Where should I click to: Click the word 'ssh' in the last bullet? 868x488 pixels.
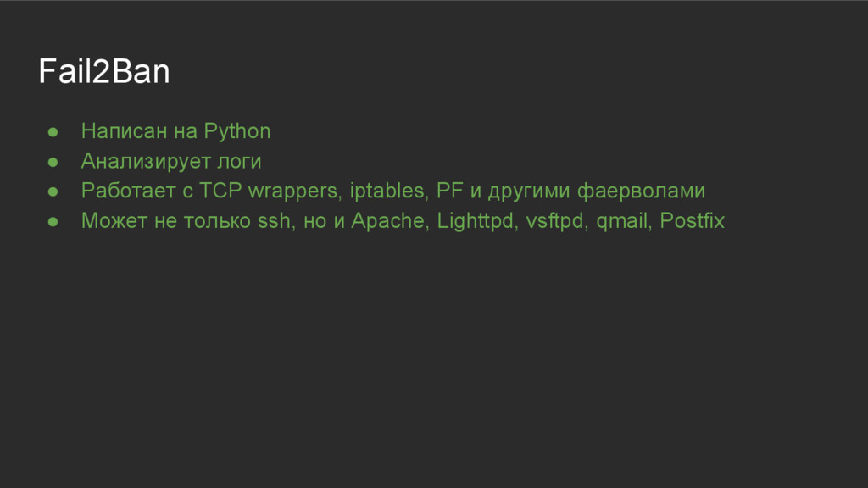(275, 221)
